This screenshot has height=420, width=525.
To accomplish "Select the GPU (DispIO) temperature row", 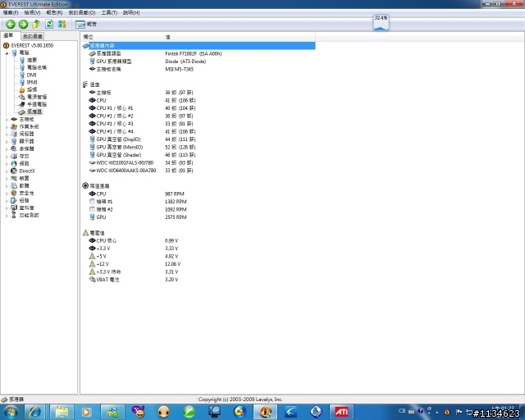I will point(198,139).
